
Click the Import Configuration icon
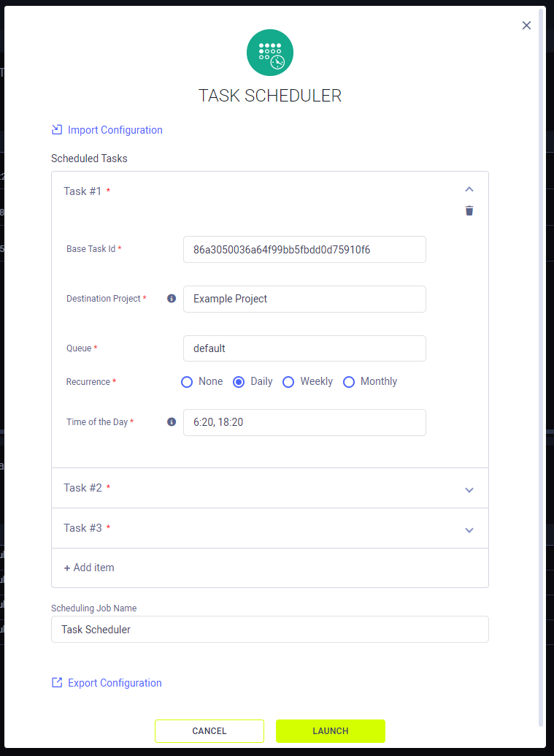pyautogui.click(x=56, y=129)
